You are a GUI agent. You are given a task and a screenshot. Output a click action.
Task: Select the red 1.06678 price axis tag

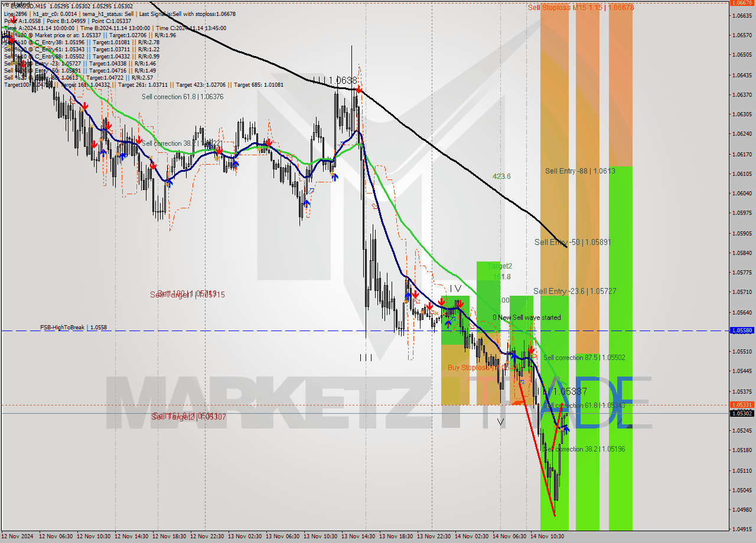point(742,3)
